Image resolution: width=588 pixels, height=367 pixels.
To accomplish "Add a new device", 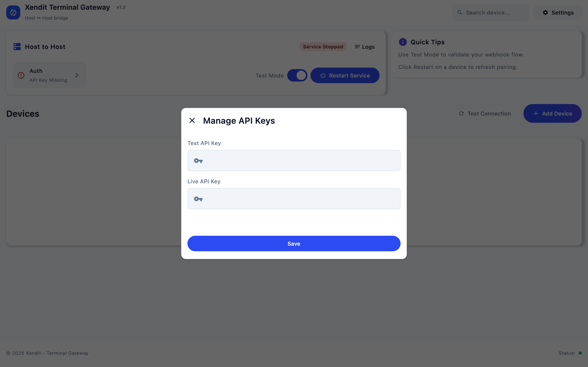I will click(x=552, y=113).
